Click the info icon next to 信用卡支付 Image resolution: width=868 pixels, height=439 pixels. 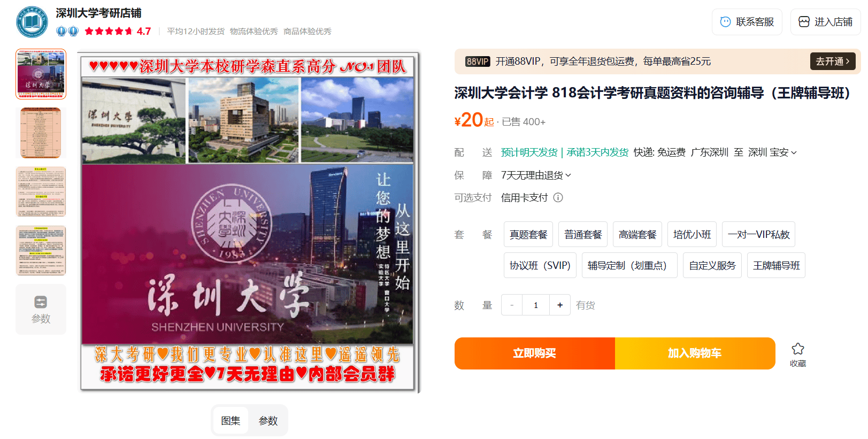[x=558, y=198]
